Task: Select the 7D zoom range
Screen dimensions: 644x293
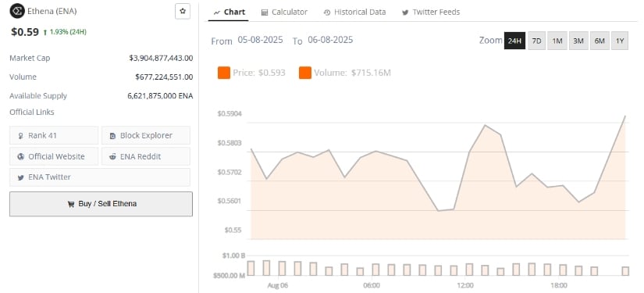Action: point(536,41)
